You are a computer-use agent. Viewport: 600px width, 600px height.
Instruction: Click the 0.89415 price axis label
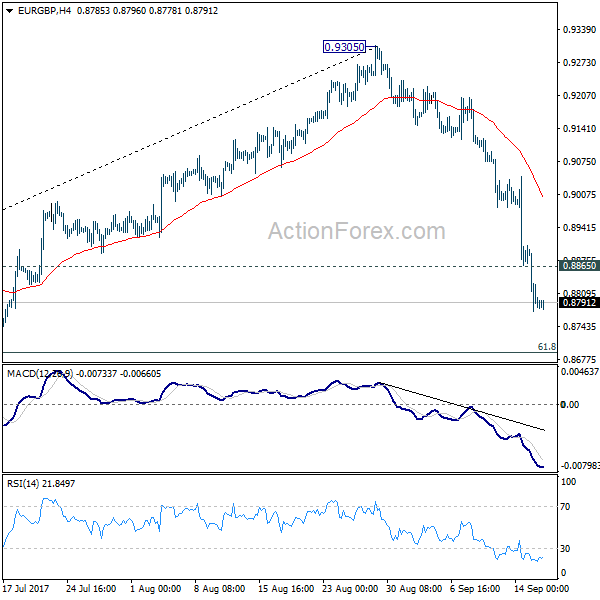579,228
